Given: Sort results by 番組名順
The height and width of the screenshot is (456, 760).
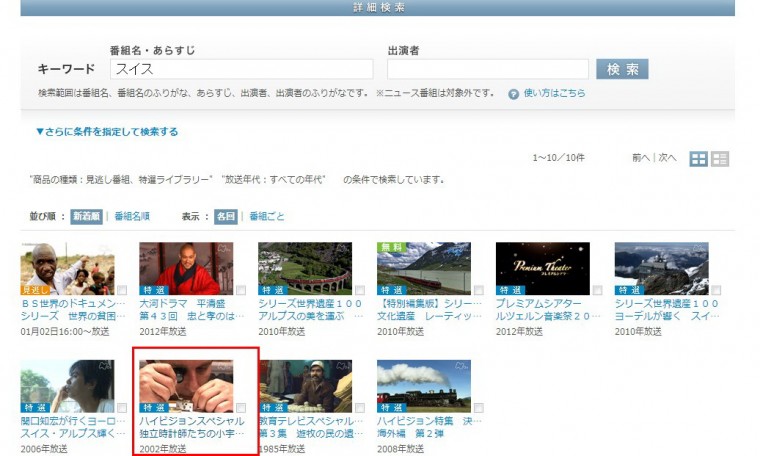Looking at the screenshot, I should 132,216.
